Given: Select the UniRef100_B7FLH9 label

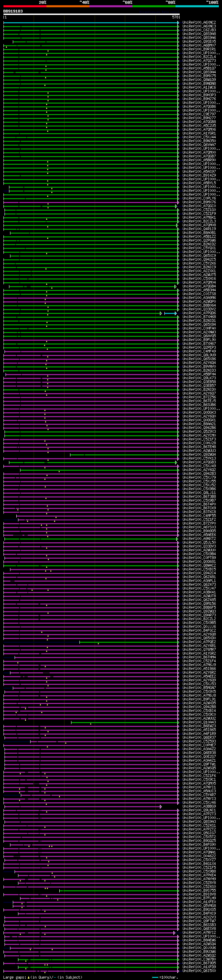Looking at the screenshot, I should coord(199,898).
